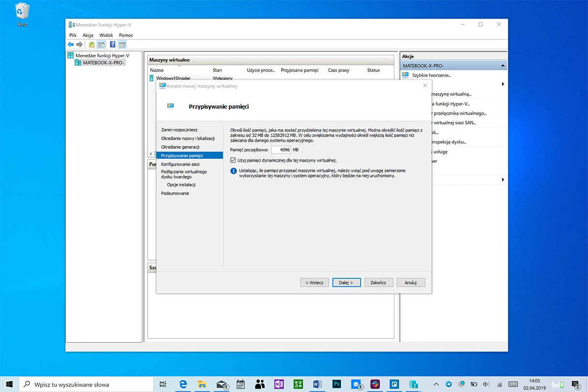Collapse the MATEBOOK-X-PRO actions section arrow

(502, 65)
